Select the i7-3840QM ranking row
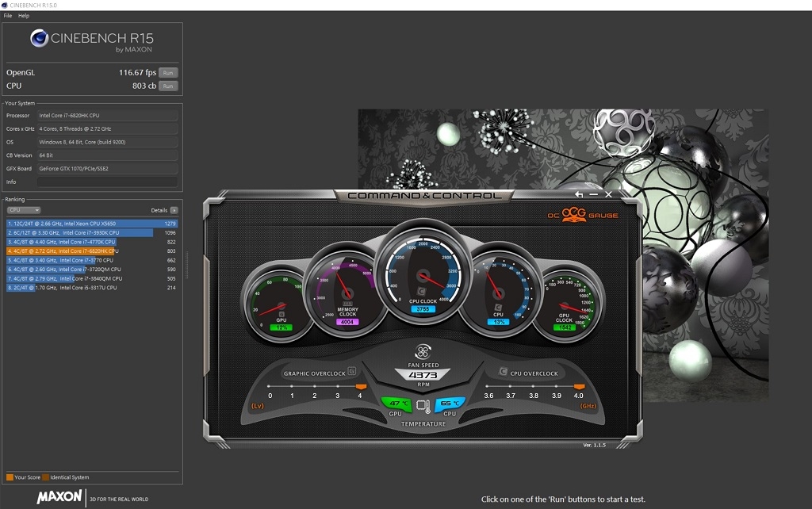Image resolution: width=812 pixels, height=509 pixels. [92, 278]
